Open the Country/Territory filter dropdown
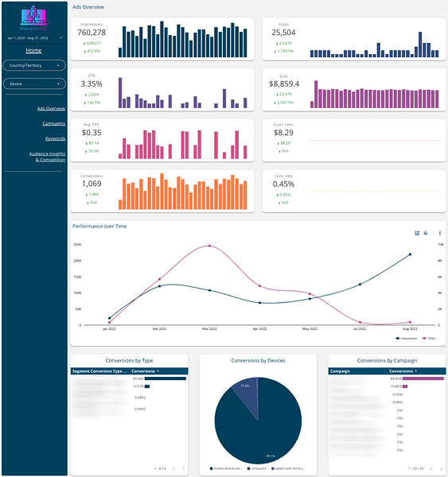Viewport: 448px width, 477px height. (x=34, y=65)
